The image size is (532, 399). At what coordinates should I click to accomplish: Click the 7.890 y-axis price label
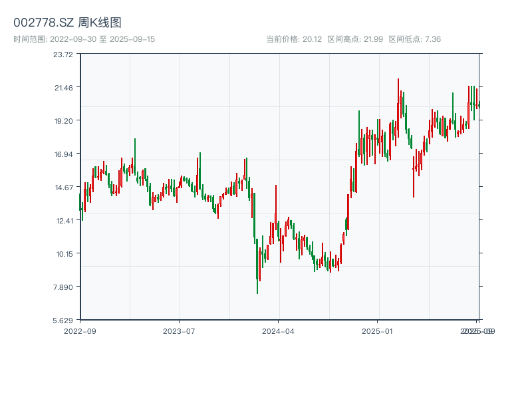(64, 287)
